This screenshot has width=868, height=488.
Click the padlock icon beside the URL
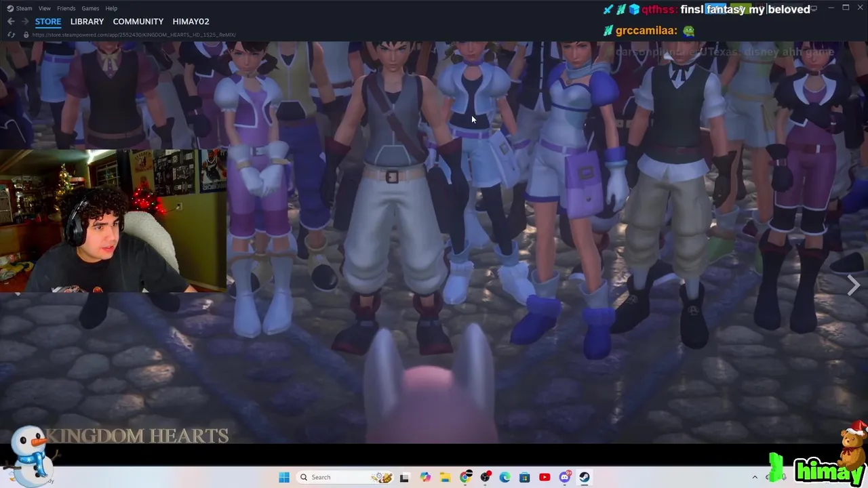coord(26,35)
